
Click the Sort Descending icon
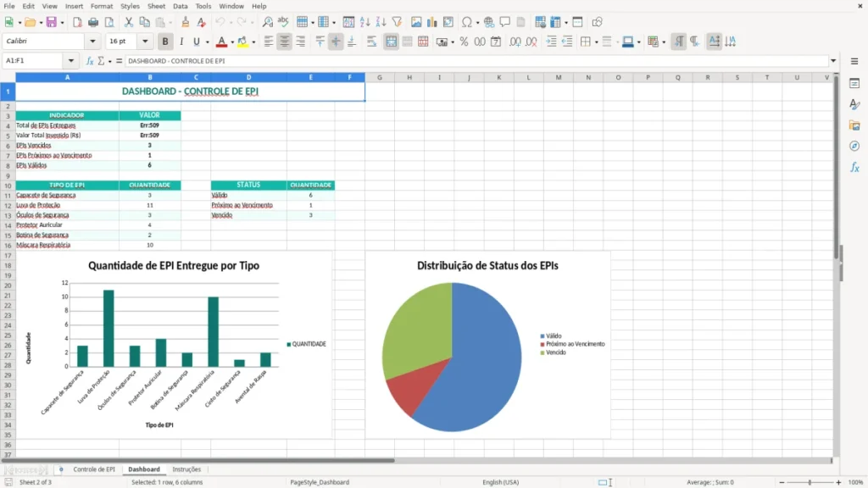coord(381,22)
